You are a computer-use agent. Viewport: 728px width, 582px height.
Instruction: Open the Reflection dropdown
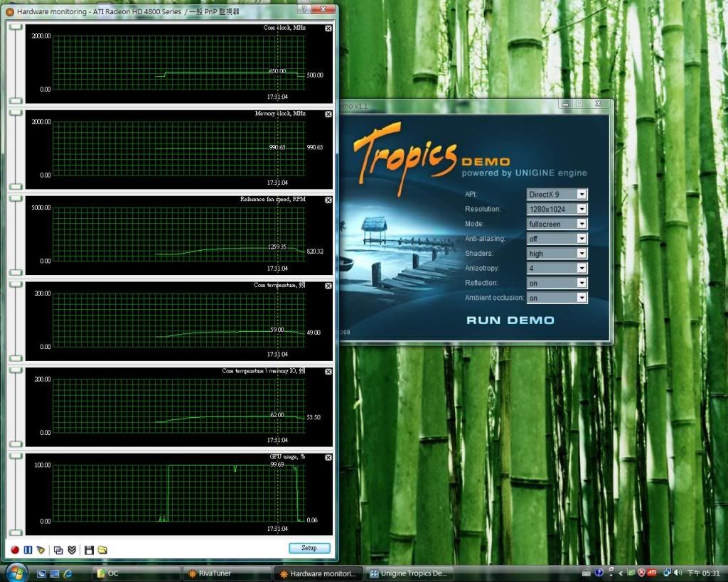pyautogui.click(x=557, y=283)
